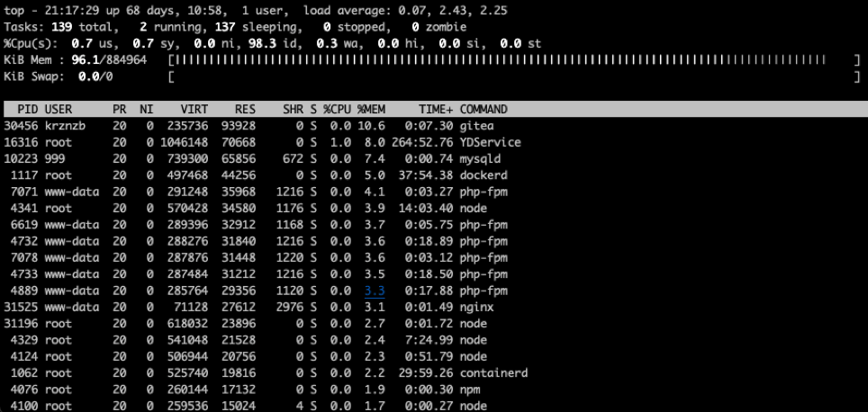Click the blue highlighted 3.3 memory value
Viewport: 868px width, 412px height.
(374, 291)
